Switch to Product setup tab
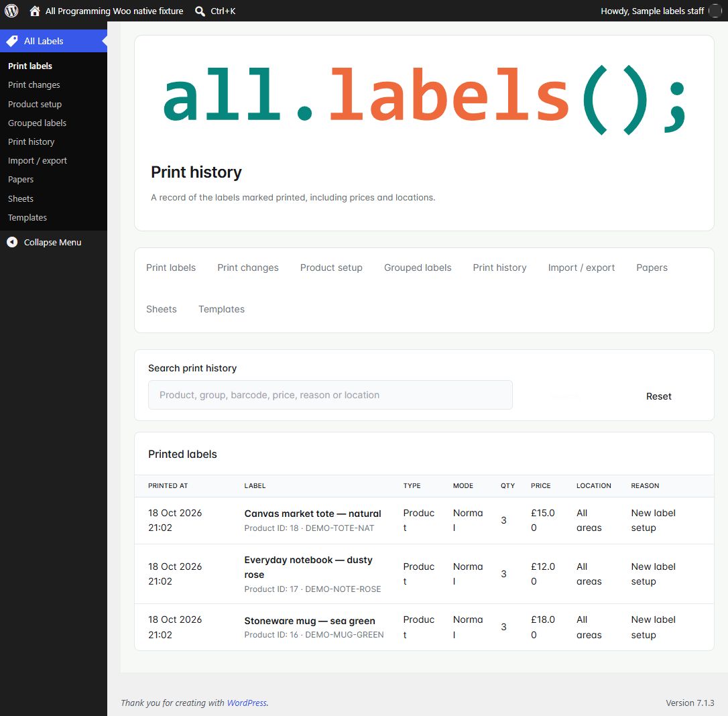The height and width of the screenshot is (716, 728). pyautogui.click(x=331, y=267)
